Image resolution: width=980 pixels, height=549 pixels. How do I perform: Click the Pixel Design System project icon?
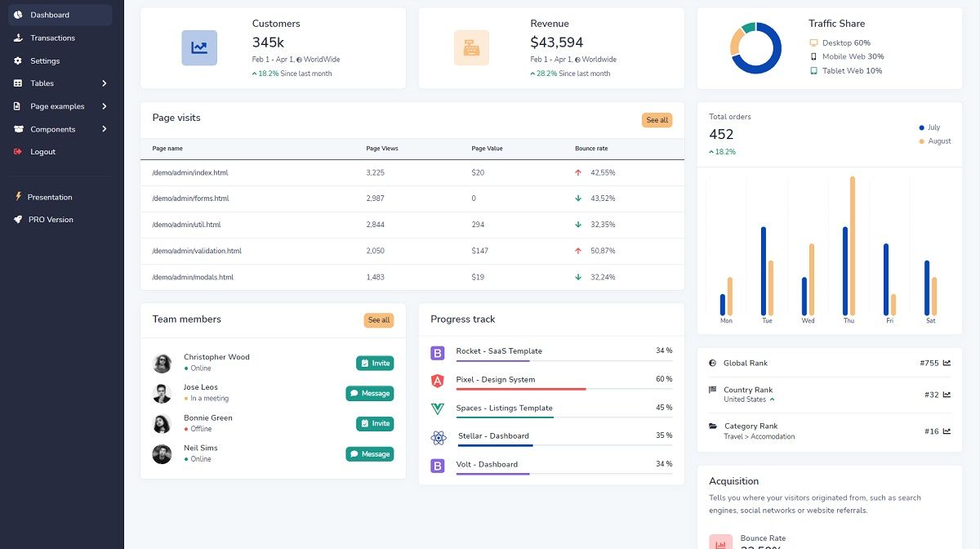point(437,380)
